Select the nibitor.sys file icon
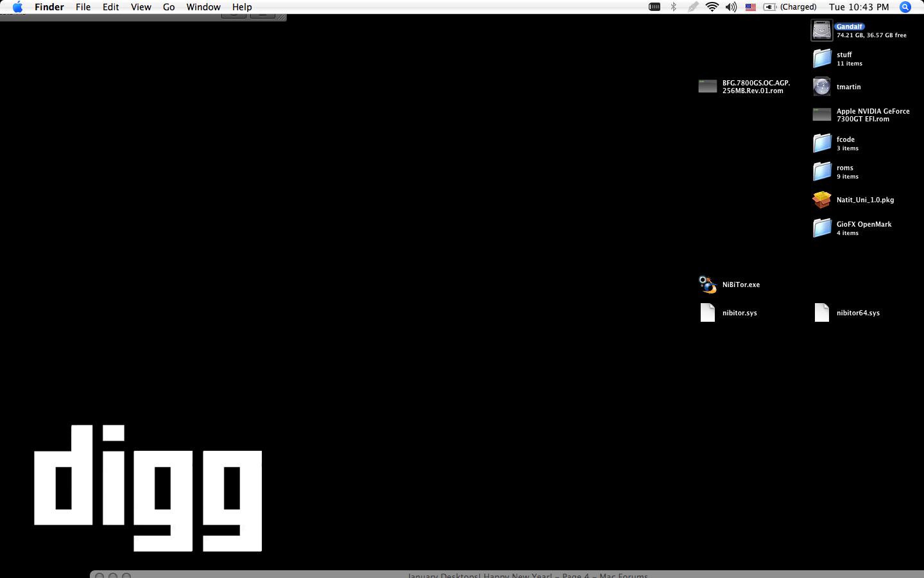This screenshot has height=578, width=924. pos(708,313)
